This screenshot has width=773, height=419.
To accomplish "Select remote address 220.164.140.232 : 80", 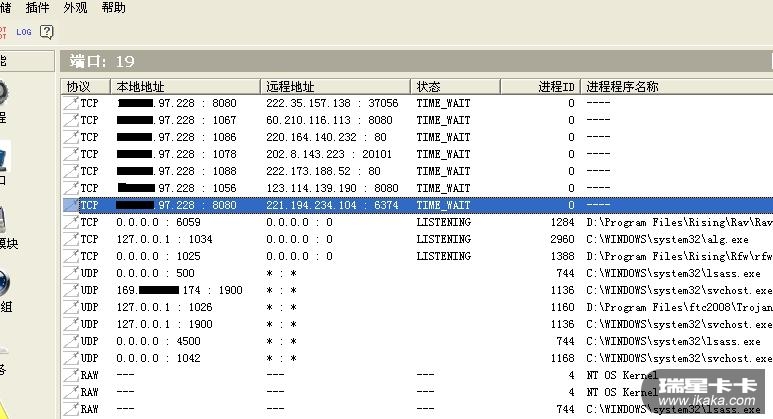I will 326,137.
